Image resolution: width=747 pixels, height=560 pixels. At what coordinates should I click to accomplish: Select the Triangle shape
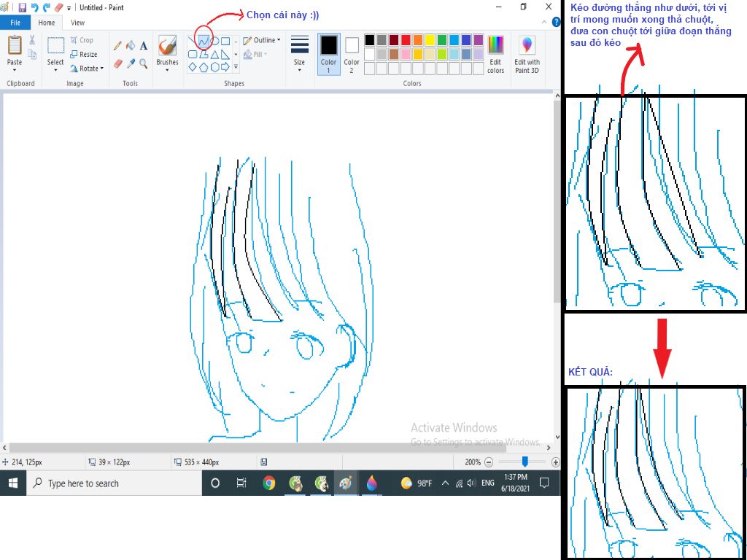(215, 54)
